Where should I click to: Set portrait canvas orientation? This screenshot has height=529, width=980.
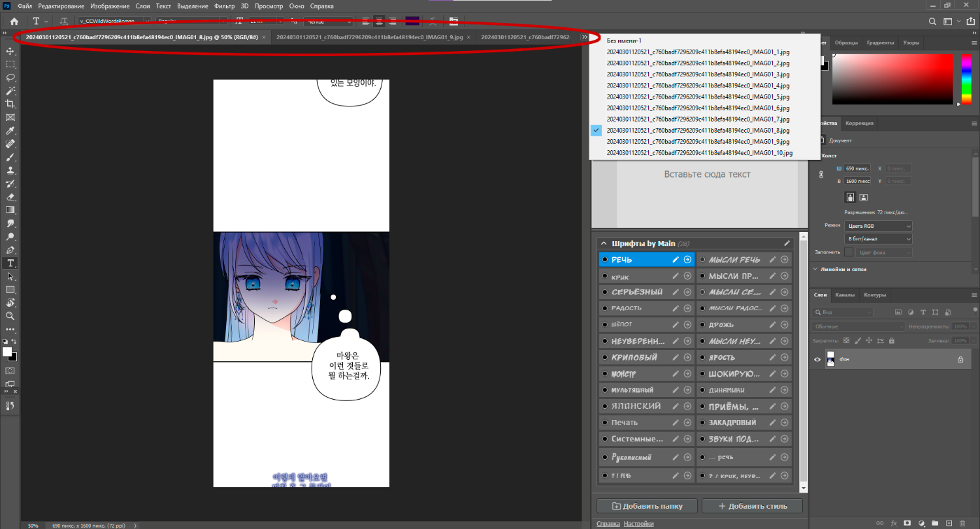(x=850, y=197)
